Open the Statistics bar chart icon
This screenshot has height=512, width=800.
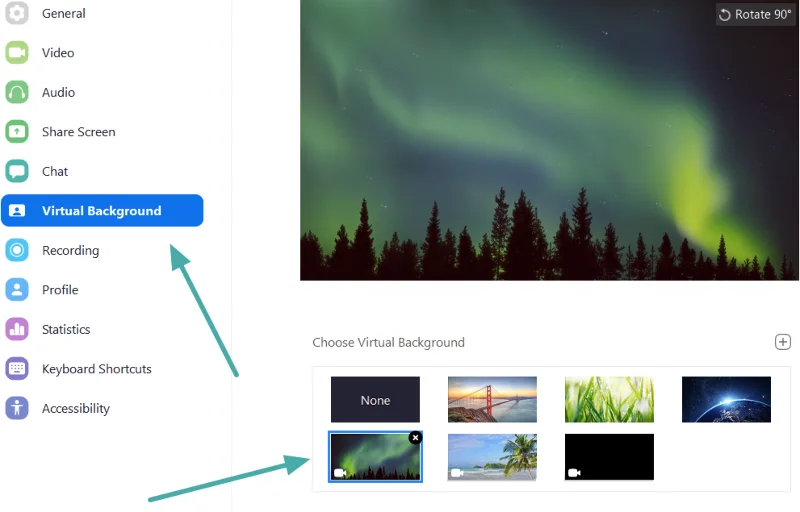coord(17,329)
